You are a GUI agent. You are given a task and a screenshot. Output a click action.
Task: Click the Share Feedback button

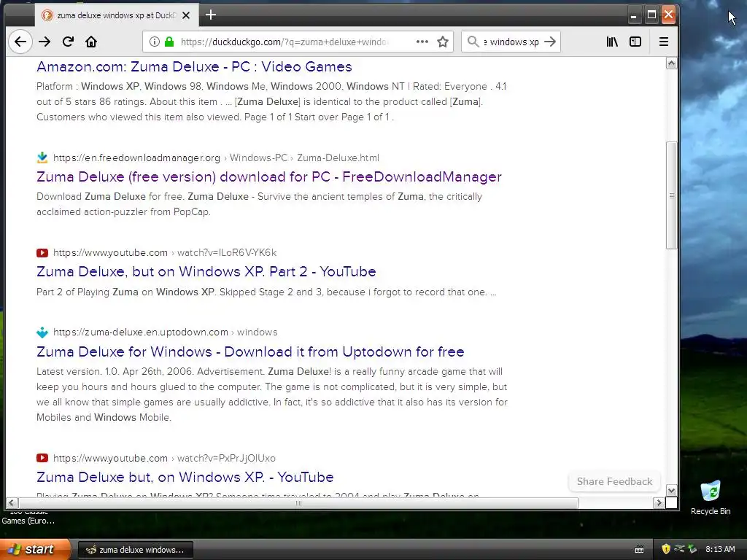coord(614,481)
